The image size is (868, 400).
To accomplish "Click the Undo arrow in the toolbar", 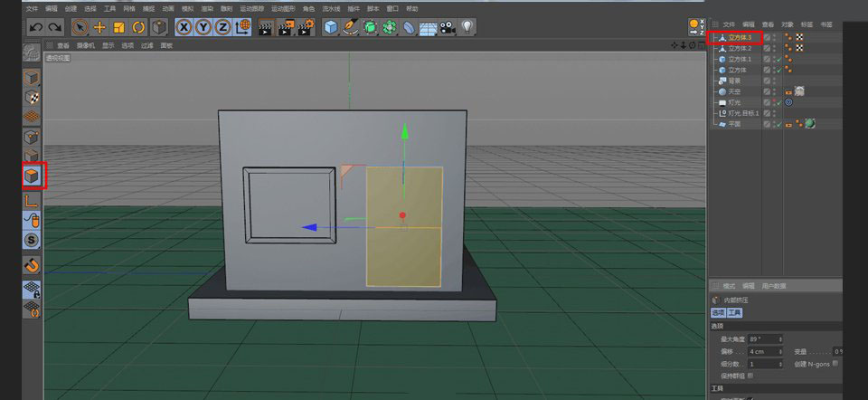I will pyautogui.click(x=35, y=27).
